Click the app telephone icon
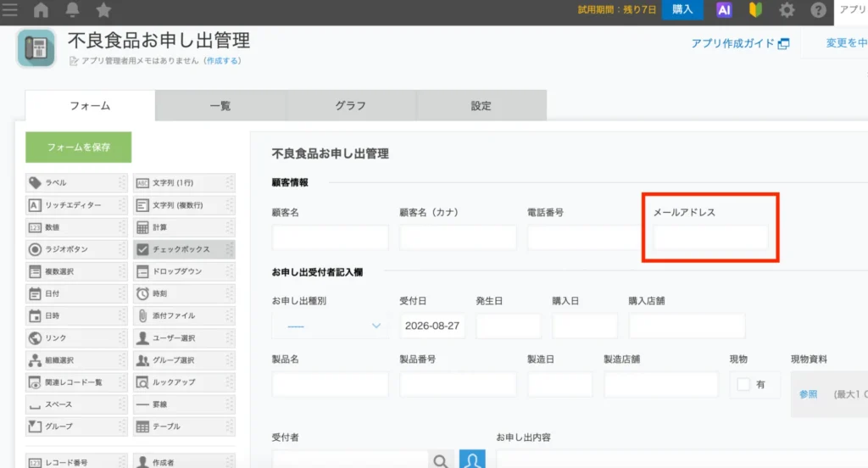The height and width of the screenshot is (468, 868). pyautogui.click(x=36, y=48)
